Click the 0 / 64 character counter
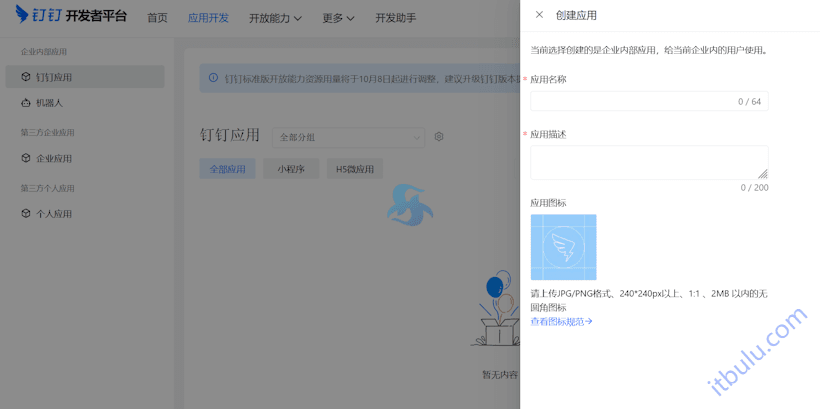 pyautogui.click(x=749, y=101)
